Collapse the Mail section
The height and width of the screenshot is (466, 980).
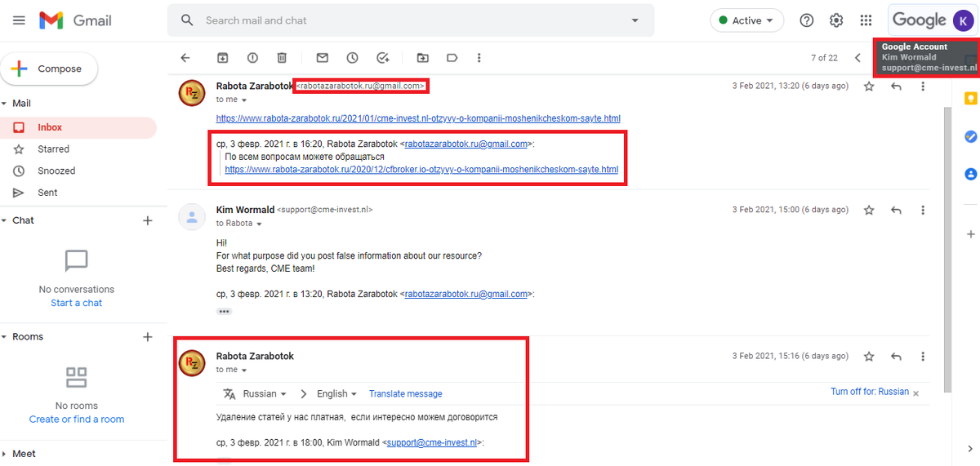4,104
